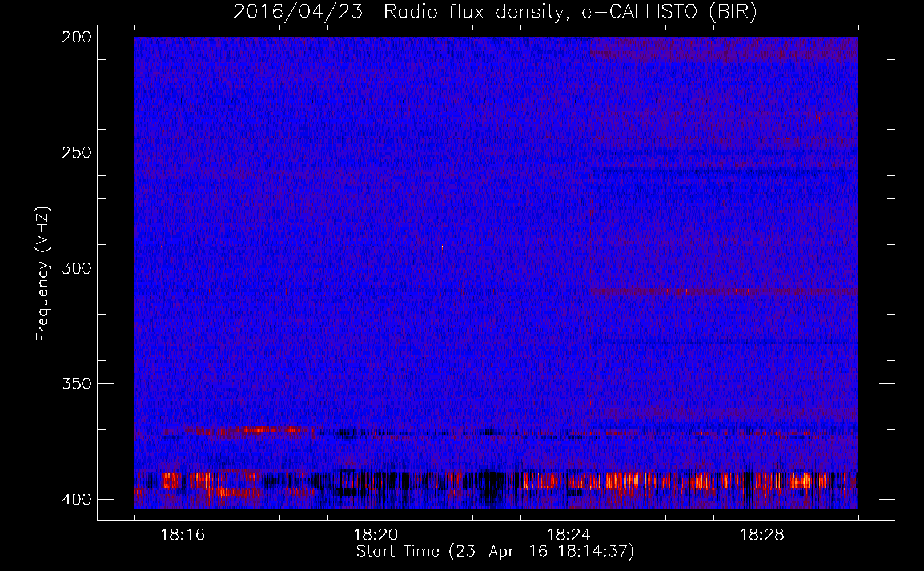Viewport: 924px width, 571px height.
Task: Click the 18:24 time tick label
Action: [x=569, y=535]
